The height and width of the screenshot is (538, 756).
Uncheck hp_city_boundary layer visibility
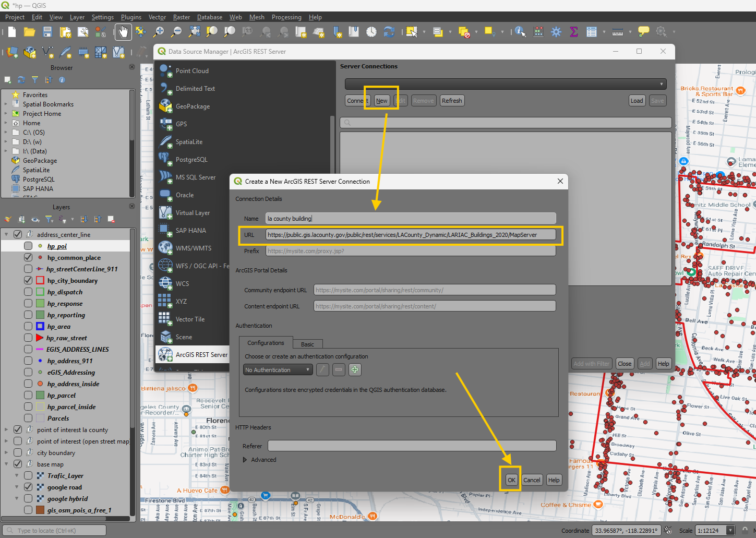tap(28, 280)
